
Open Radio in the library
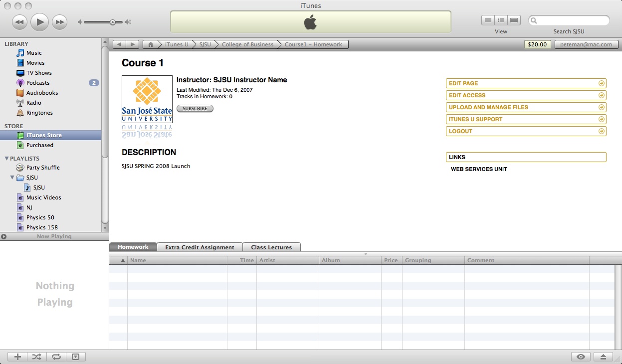[33, 103]
